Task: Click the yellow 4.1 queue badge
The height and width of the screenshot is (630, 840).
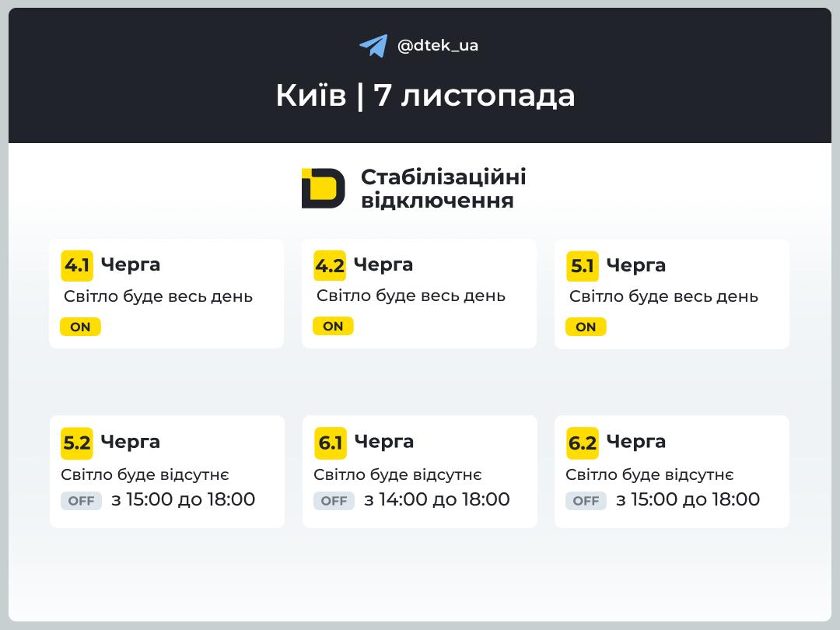Action: [x=77, y=265]
